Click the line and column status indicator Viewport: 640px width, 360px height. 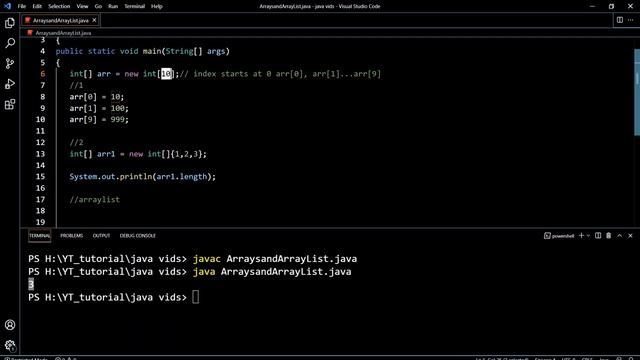click(x=502, y=358)
